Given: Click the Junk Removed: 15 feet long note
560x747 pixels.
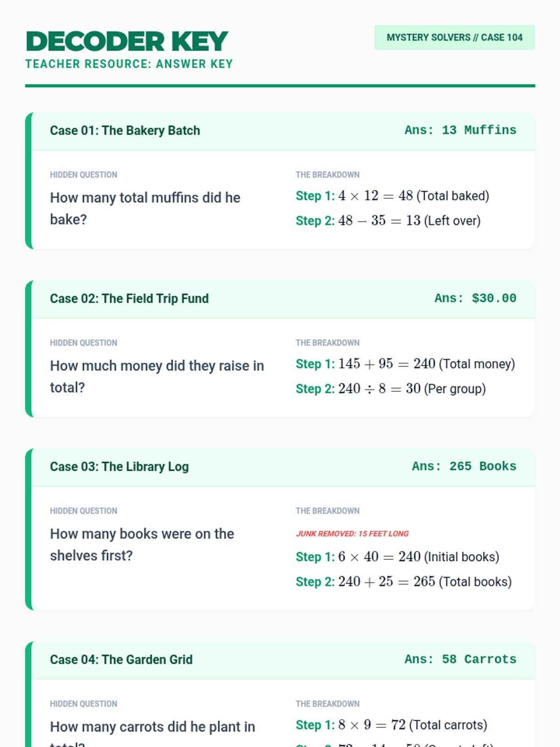Looking at the screenshot, I should click(352, 534).
